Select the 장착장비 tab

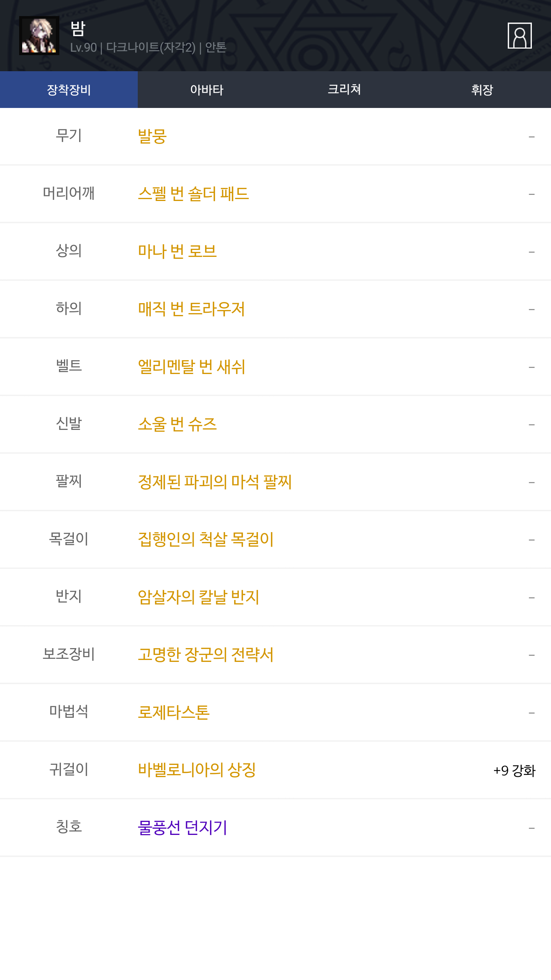tap(69, 90)
